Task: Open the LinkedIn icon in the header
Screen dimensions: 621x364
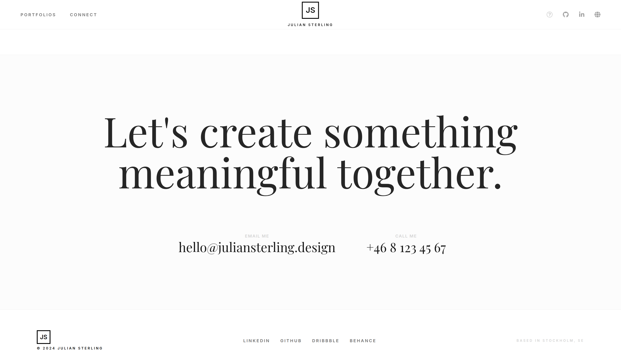Action: coord(582,15)
